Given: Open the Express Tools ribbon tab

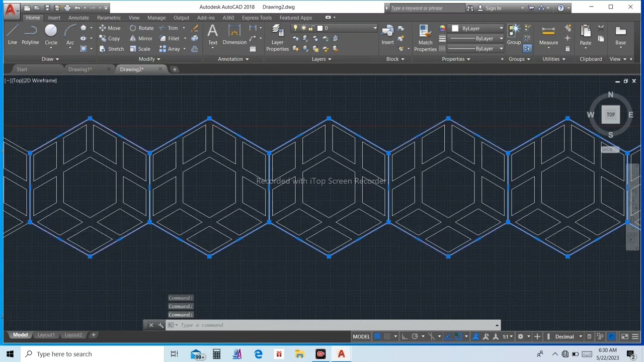Looking at the screenshot, I should click(x=257, y=18).
